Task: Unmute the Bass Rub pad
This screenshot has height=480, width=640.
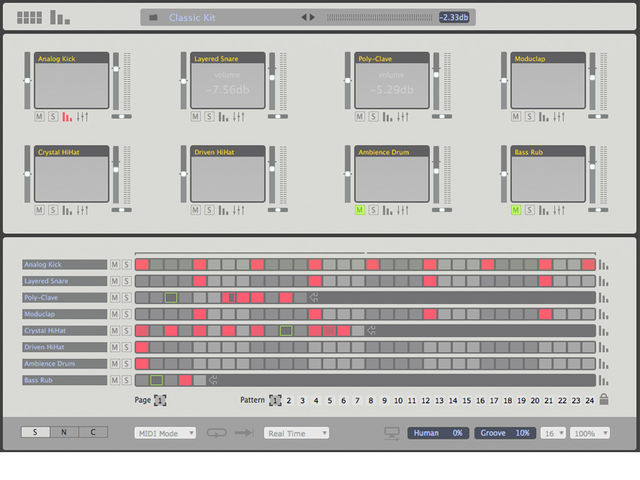Action: 516,210
